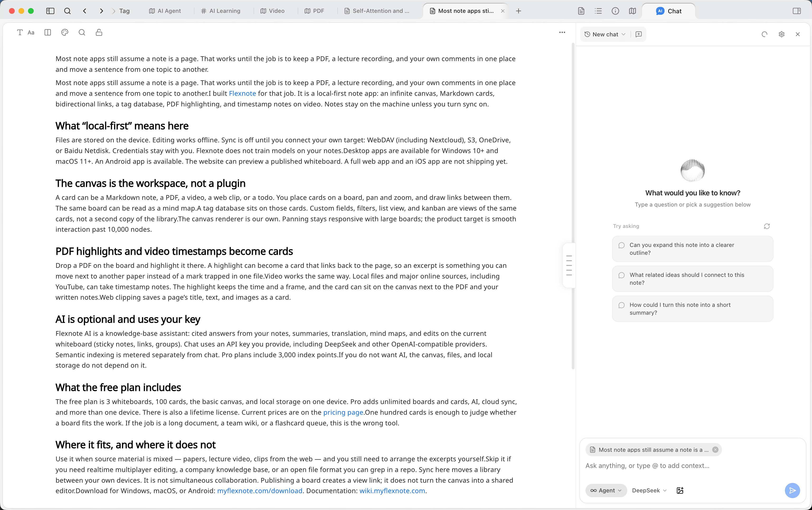This screenshot has width=812, height=510.
Task: Select the AI Chat tab
Action: pos(669,11)
